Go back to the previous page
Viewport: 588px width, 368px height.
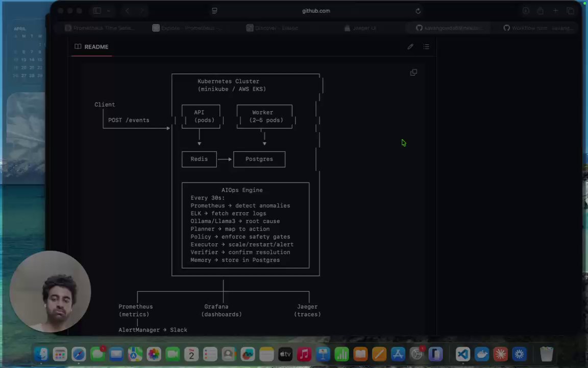click(127, 11)
